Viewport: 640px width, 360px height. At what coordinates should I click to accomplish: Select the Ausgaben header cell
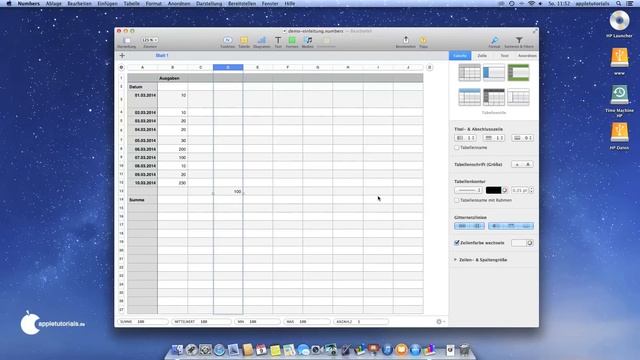[173, 78]
